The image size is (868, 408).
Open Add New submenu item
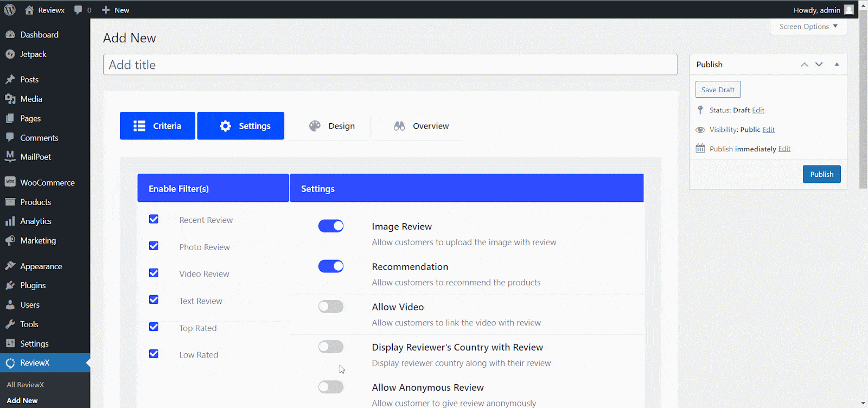tap(22, 400)
